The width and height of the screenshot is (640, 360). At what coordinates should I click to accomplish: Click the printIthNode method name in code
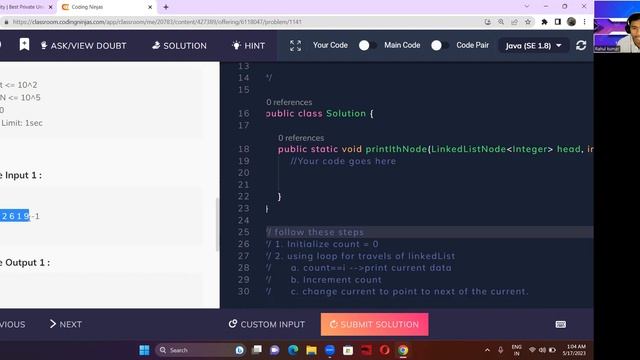[x=396, y=149]
